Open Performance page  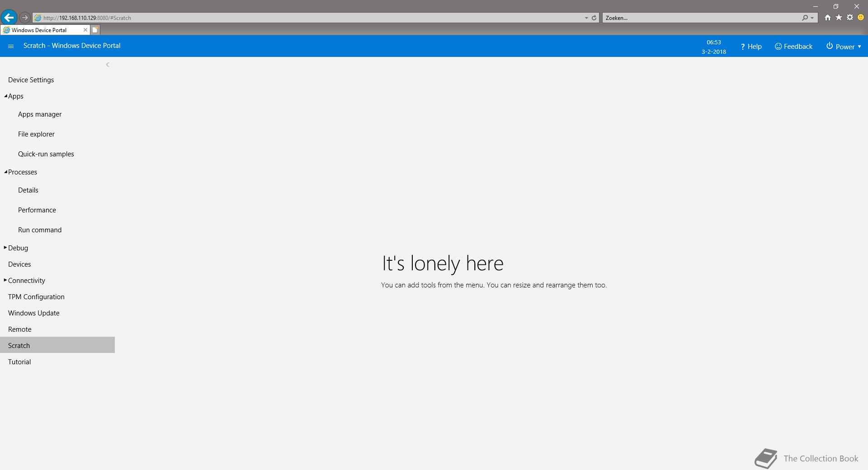coord(37,210)
